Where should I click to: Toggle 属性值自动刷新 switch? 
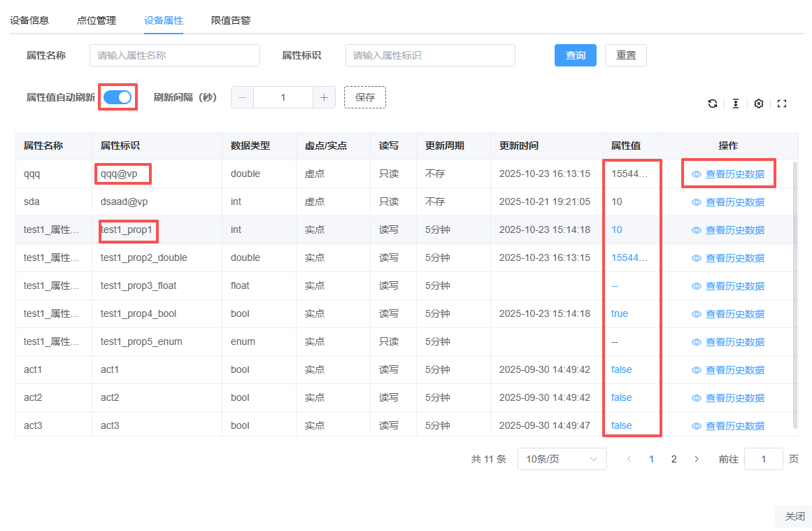(x=117, y=97)
